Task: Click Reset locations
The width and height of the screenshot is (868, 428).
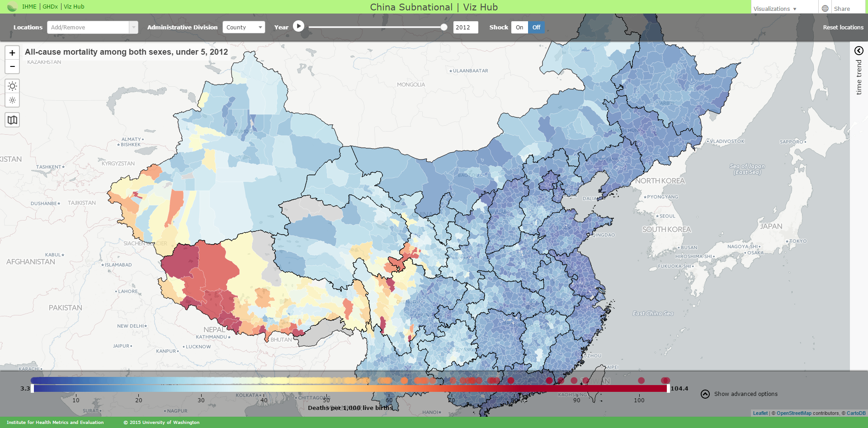Action: 843,27
